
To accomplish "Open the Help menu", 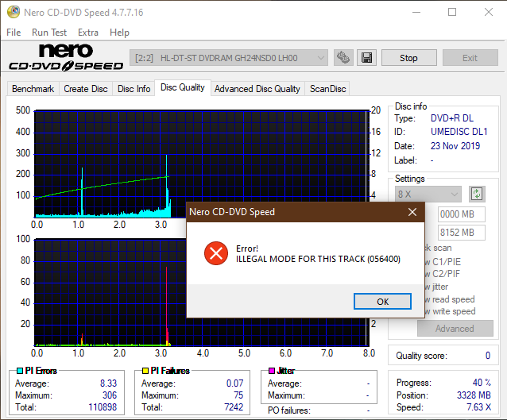I will click(119, 33).
